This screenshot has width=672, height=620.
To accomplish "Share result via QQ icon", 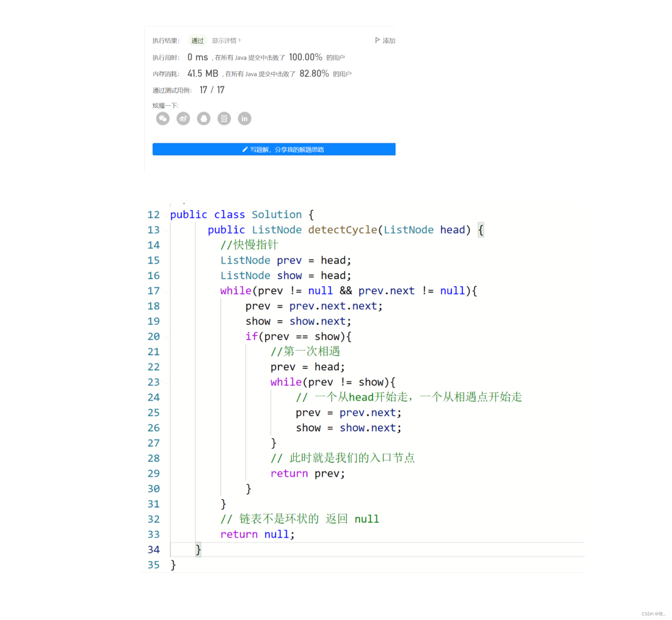I will coord(204,119).
